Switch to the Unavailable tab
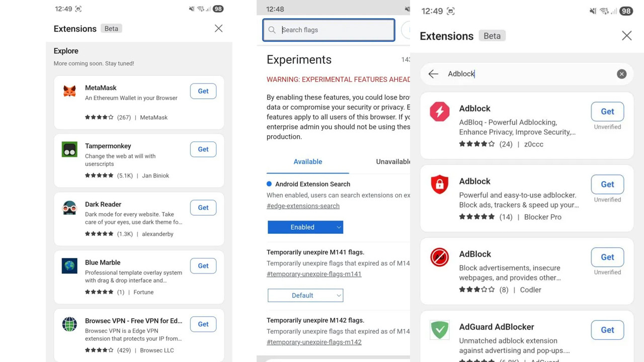Screen dimensions: 644x362 tap(393, 161)
